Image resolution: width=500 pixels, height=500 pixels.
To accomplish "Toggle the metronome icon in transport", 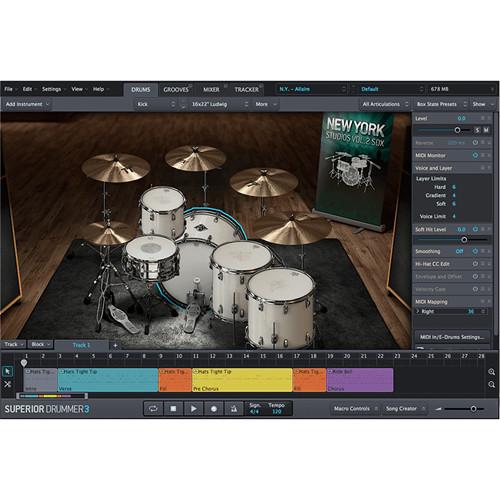I will pos(234,409).
